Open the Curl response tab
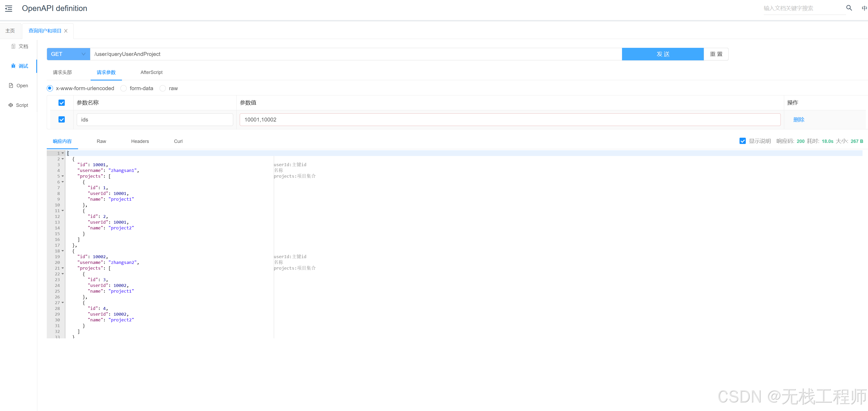The image size is (868, 411). (178, 141)
